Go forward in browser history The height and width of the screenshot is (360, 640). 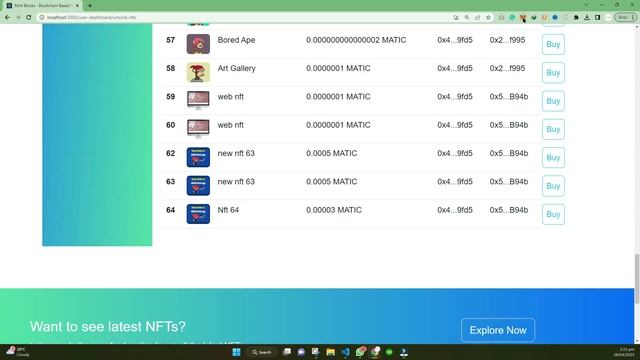tap(18, 18)
